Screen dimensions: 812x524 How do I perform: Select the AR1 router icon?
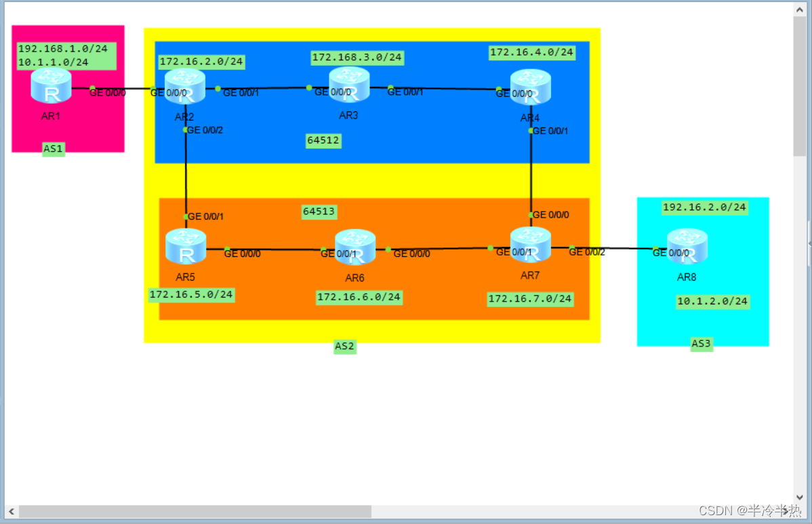click(x=51, y=86)
